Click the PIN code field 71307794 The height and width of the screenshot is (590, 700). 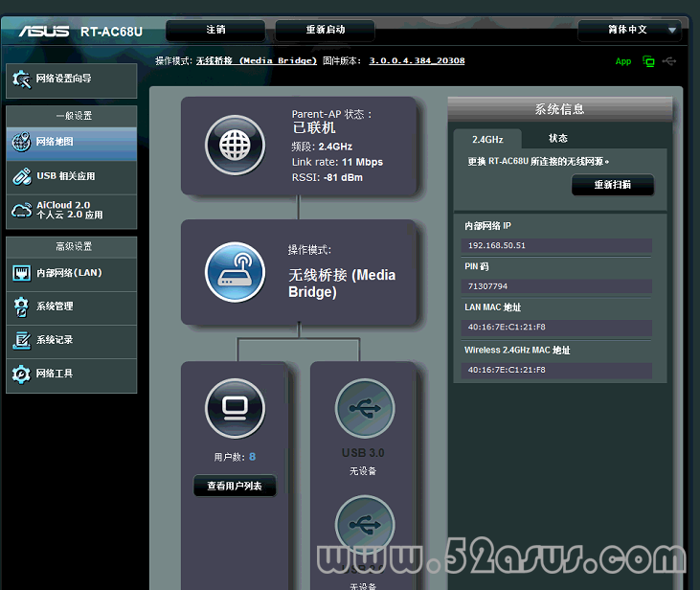pos(556,286)
